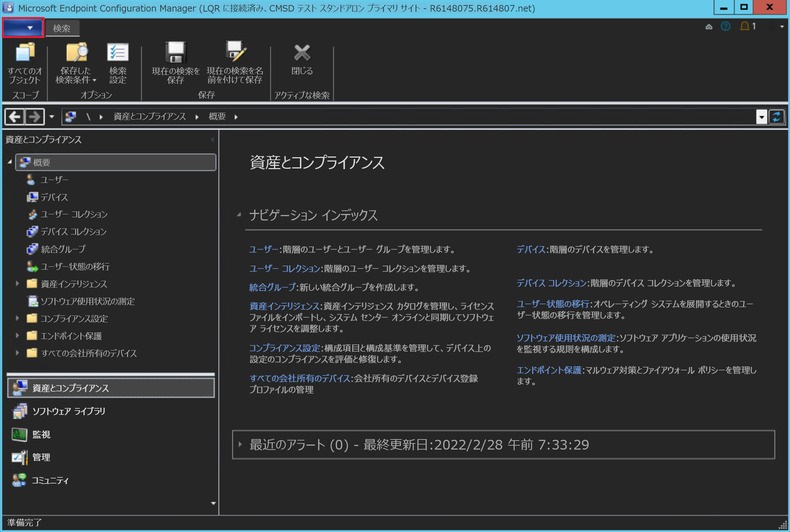Open コミュニティ workspace
Image resolution: width=790 pixels, height=532 pixels.
point(111,480)
